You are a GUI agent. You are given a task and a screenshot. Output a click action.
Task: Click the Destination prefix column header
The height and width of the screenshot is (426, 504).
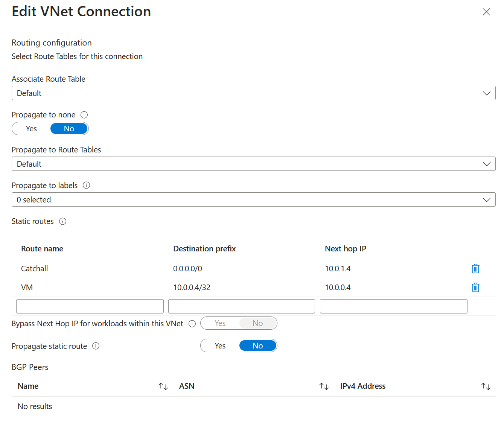[204, 249]
